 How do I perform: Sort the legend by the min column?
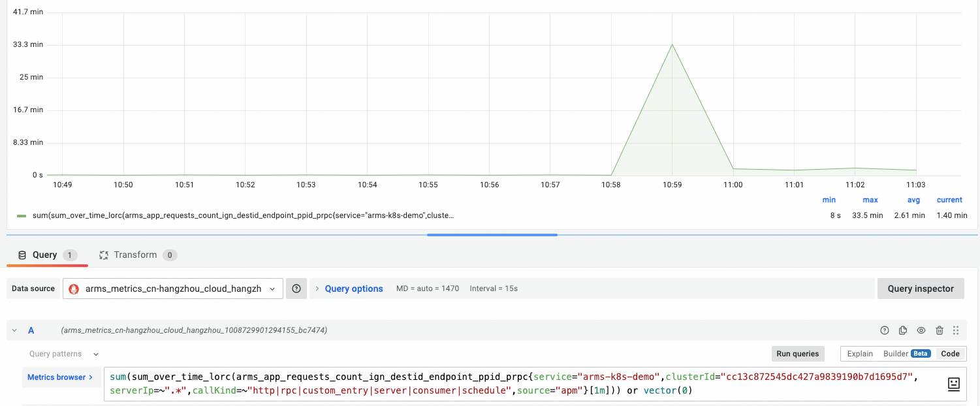pos(829,200)
